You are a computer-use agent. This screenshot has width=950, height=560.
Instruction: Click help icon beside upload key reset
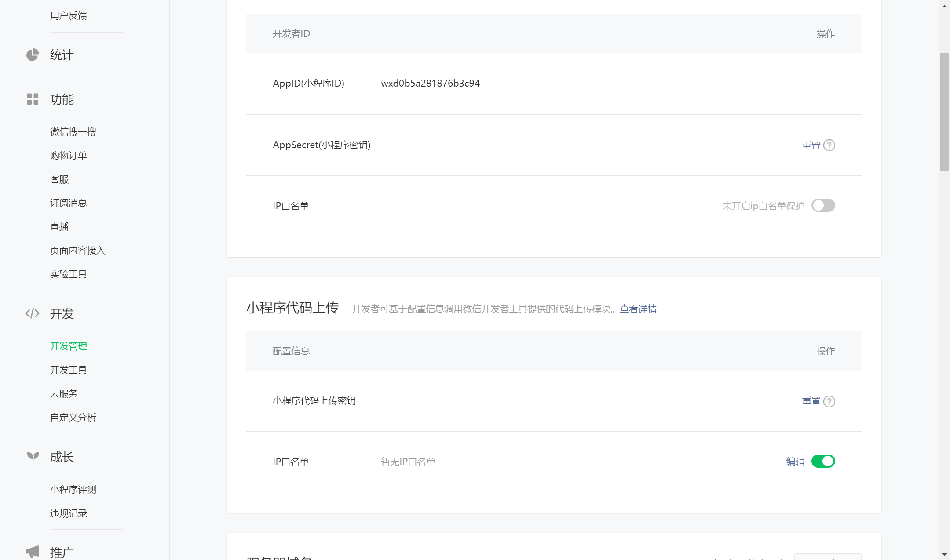point(829,401)
